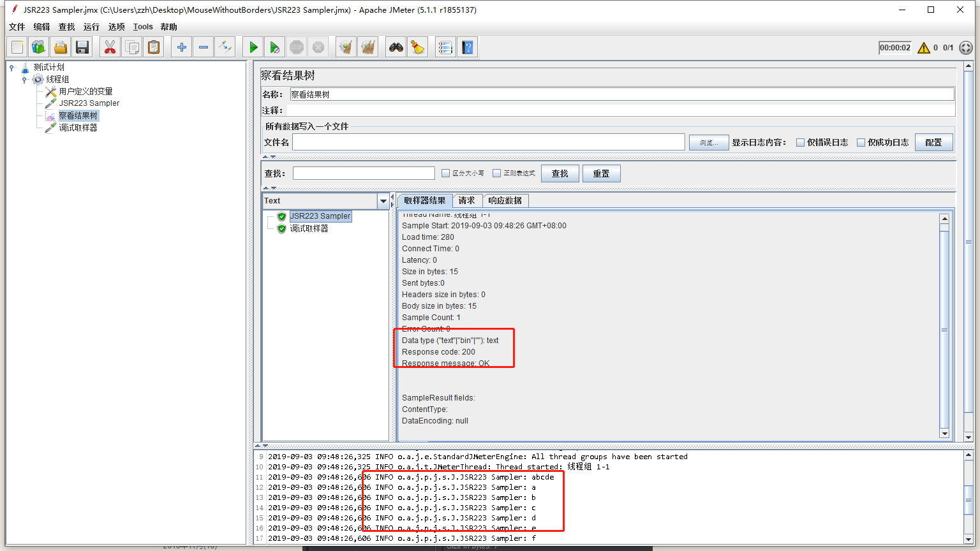This screenshot has width=980, height=551.
Task: Open the 选项 menu
Action: pos(116,27)
